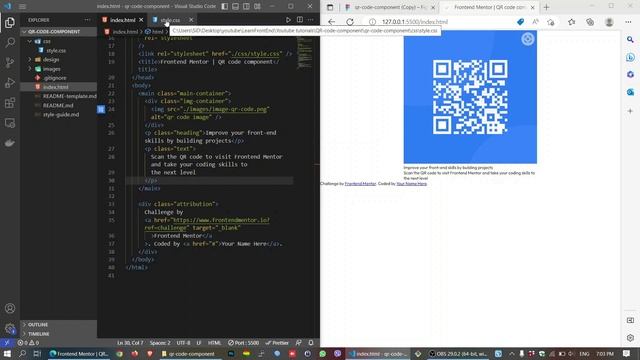Open the Docker view in the activity bar
640x360 pixels.
[x=10, y=143]
